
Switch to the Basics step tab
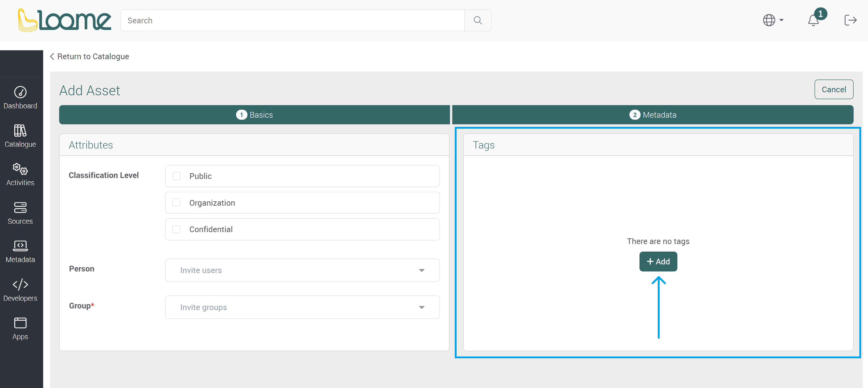point(254,115)
